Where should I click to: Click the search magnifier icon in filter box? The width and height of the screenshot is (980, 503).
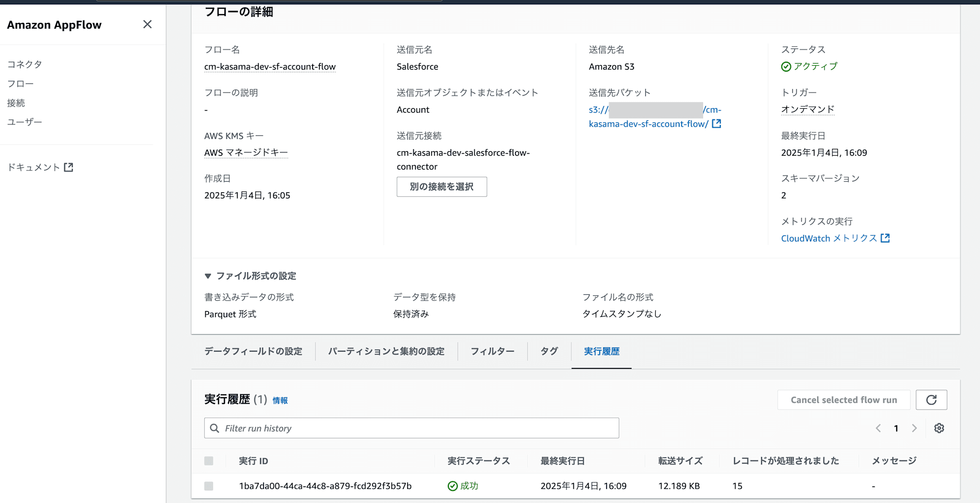(215, 428)
